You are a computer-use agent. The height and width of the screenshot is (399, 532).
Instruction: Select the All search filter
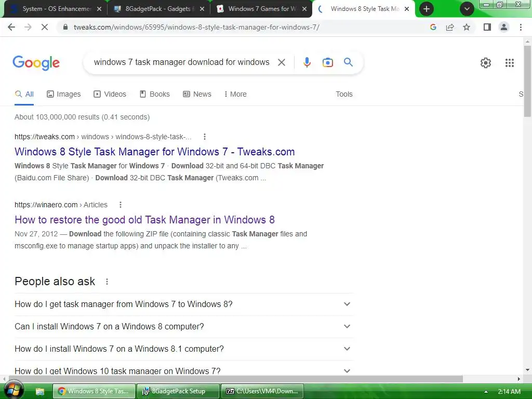point(24,94)
